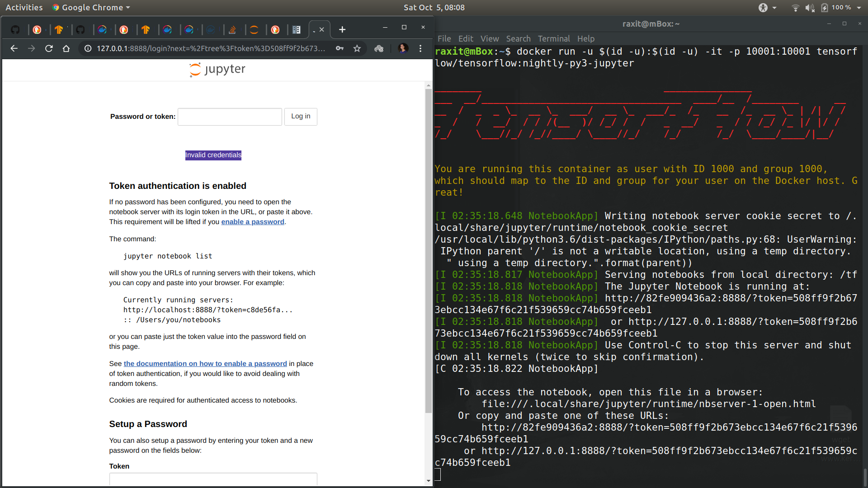Open Google Chrome app menu in top bar

pyautogui.click(x=91, y=7)
